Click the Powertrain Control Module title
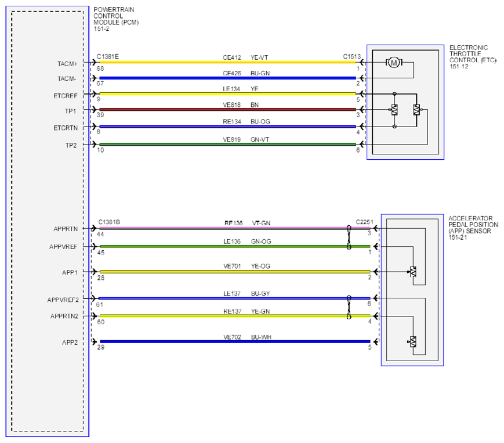 (x=116, y=16)
